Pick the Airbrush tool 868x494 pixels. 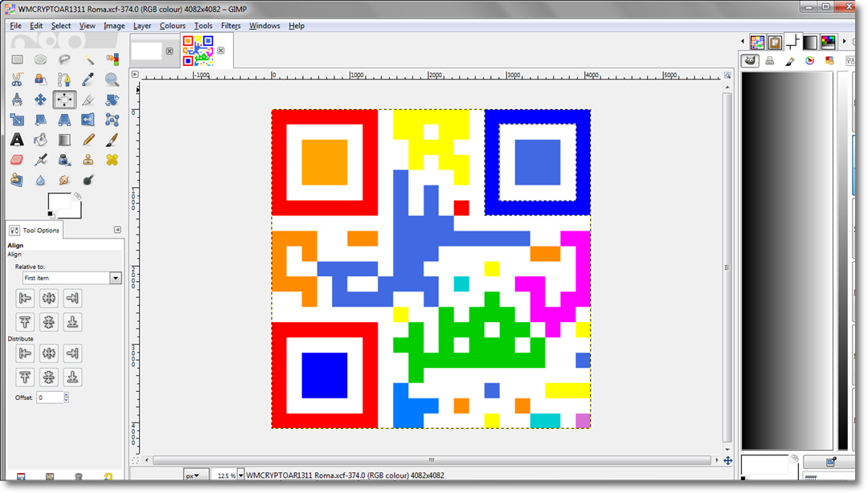coord(40,160)
